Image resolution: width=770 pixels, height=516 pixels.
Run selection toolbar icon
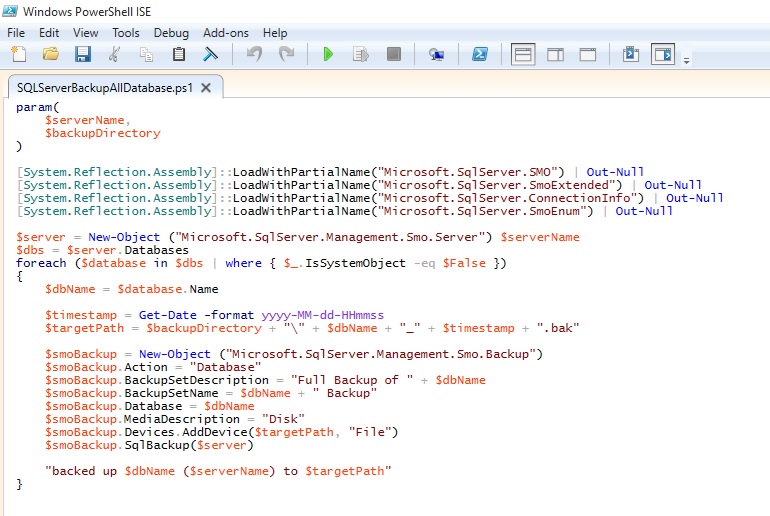[361, 54]
